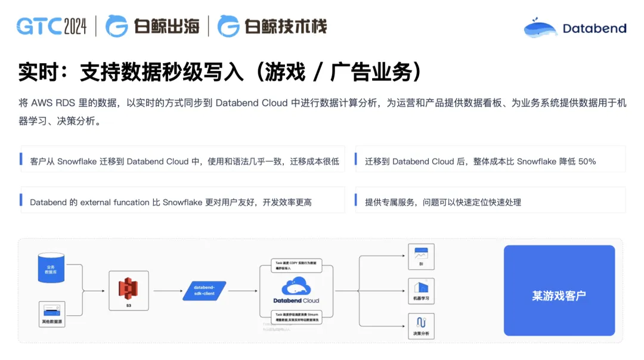644x360 pixels.
Task: Select the 决策分析 icon box
Action: pyautogui.click(x=421, y=326)
